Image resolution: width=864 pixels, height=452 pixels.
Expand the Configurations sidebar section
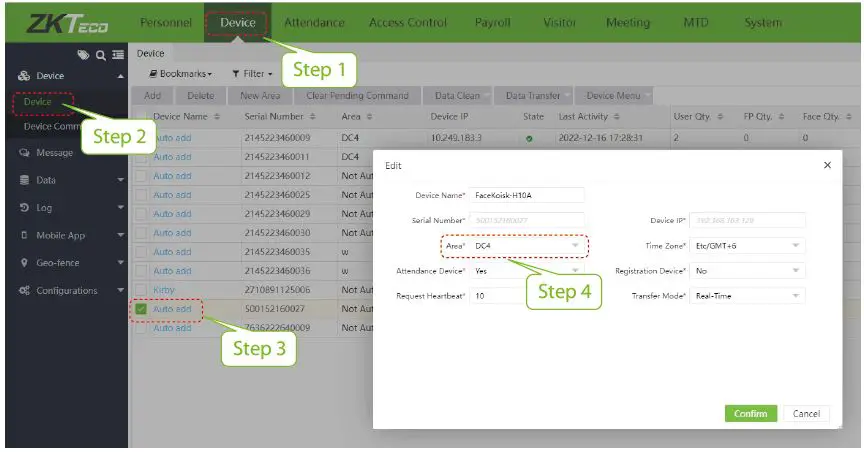[120, 290]
